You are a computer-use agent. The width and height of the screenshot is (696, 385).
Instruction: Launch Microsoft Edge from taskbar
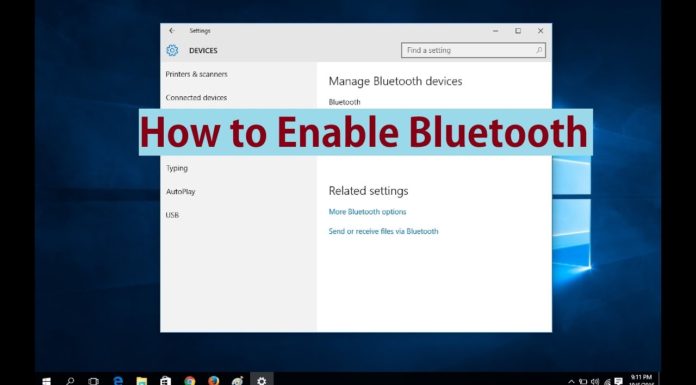[x=118, y=381]
